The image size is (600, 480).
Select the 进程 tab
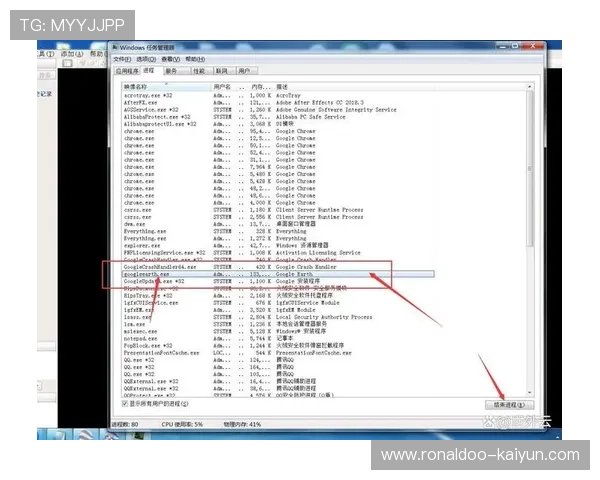pyautogui.click(x=149, y=70)
